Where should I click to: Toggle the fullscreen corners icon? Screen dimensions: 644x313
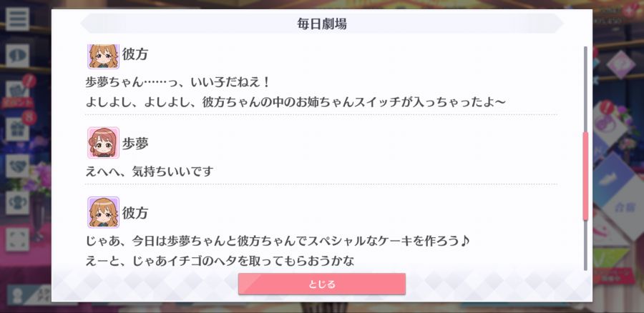coord(17,239)
